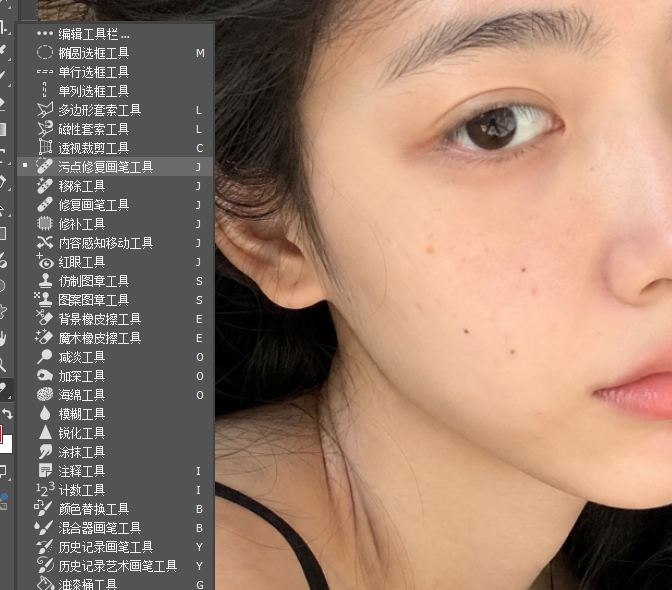672x590 pixels.
Task: Choose the 磁性套索工具 magnetic lasso
Action: point(115,129)
